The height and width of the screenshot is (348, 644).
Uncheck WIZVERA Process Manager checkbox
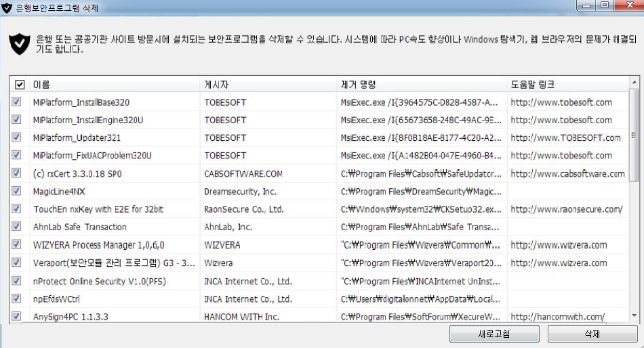(x=16, y=244)
